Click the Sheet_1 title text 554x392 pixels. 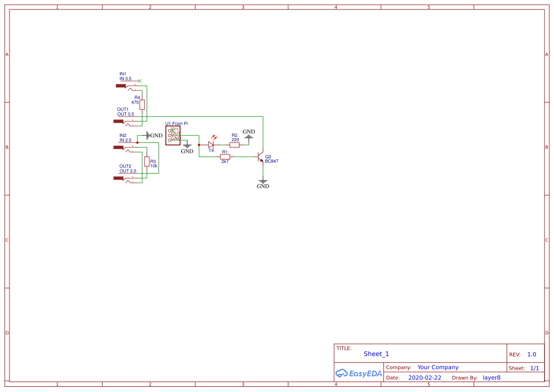coord(376,354)
